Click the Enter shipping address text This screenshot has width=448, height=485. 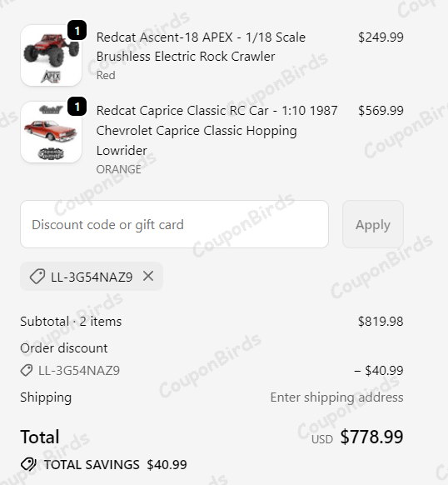336,397
